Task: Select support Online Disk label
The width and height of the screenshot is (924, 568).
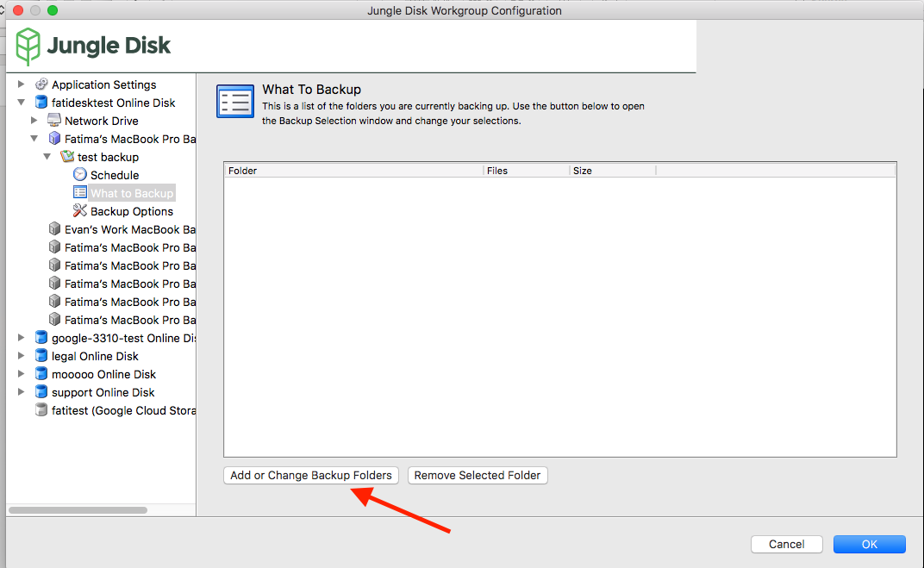Action: coord(103,392)
